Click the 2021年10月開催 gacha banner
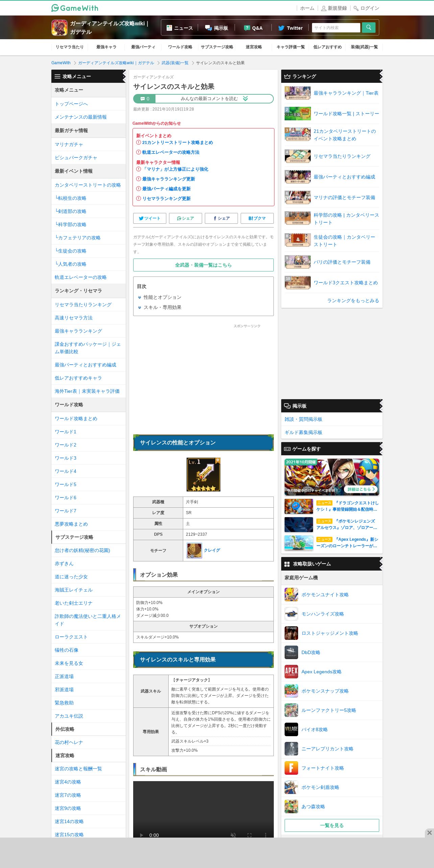 (332, 477)
